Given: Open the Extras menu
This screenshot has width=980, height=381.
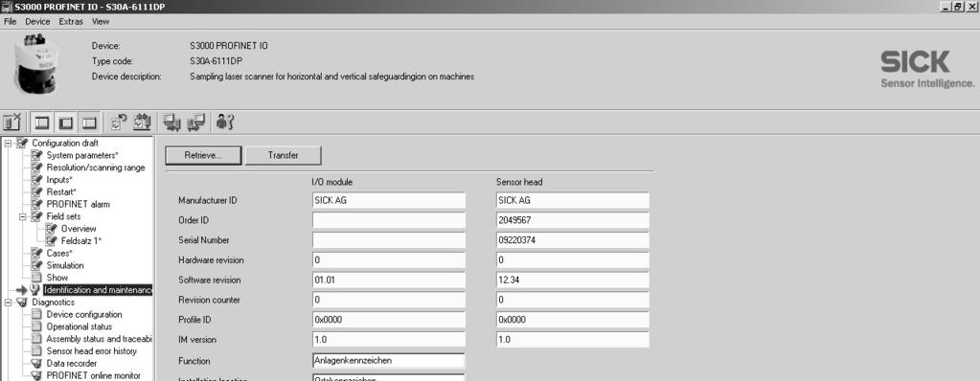Looking at the screenshot, I should coord(71,21).
